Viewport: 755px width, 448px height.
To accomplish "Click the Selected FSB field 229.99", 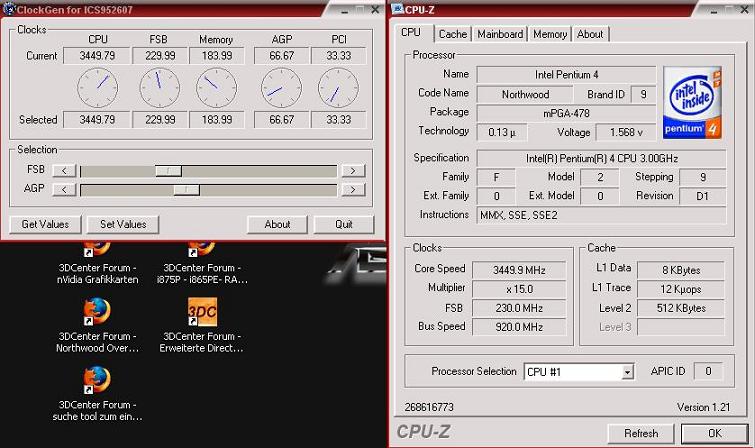I will pyautogui.click(x=160, y=119).
